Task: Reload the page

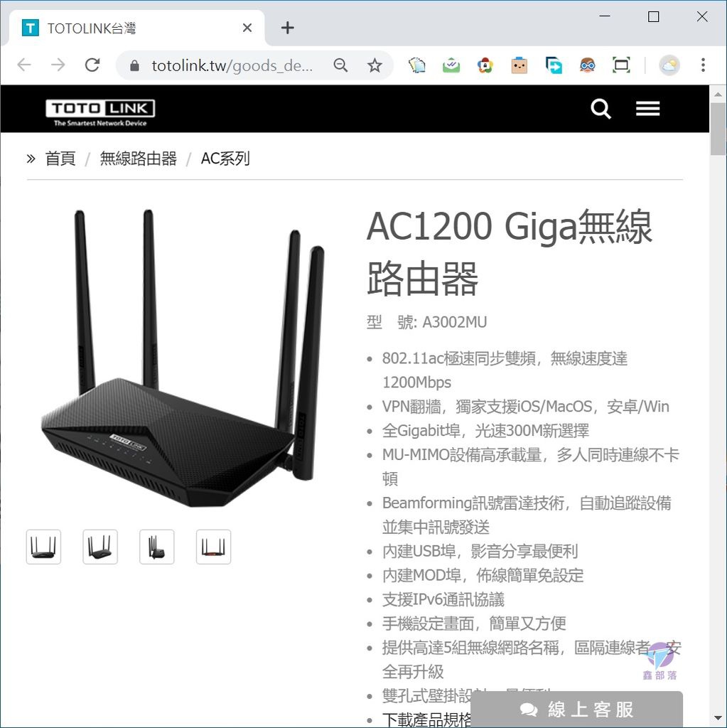Action: coord(92,65)
